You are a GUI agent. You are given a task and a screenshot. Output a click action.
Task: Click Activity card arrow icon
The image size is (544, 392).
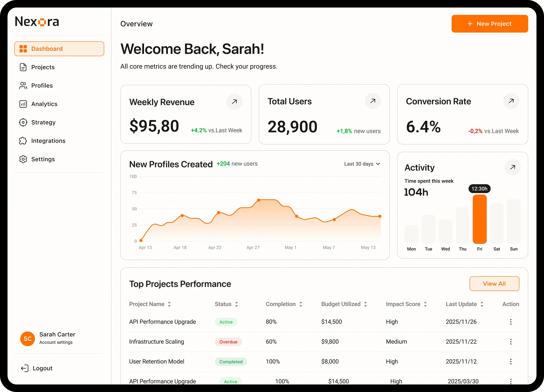[513, 167]
